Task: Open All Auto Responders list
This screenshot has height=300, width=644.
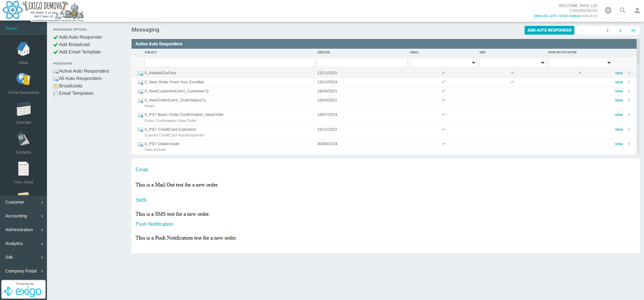Action: [80, 78]
